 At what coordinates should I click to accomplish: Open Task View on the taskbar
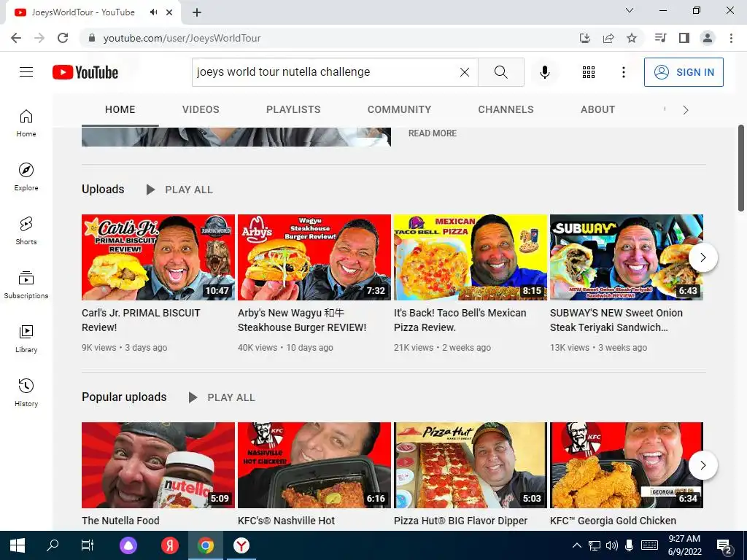point(88,545)
